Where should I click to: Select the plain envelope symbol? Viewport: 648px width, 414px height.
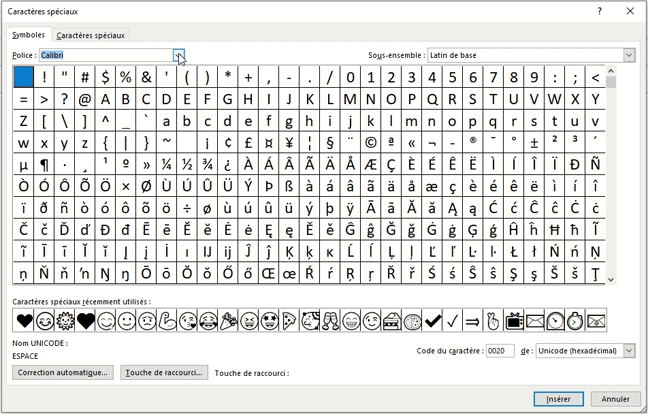tap(535, 321)
